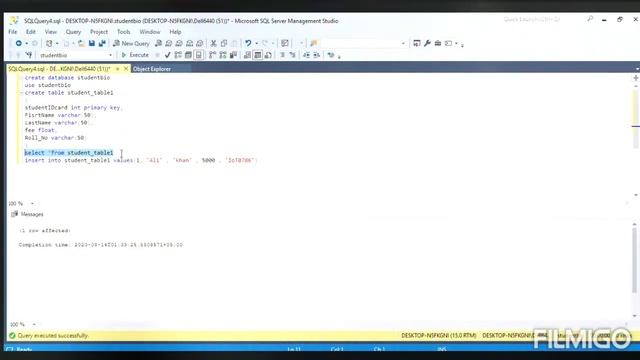The image size is (640, 360).
Task: Toggle Include Live Query Statistics
Action: 223,55
